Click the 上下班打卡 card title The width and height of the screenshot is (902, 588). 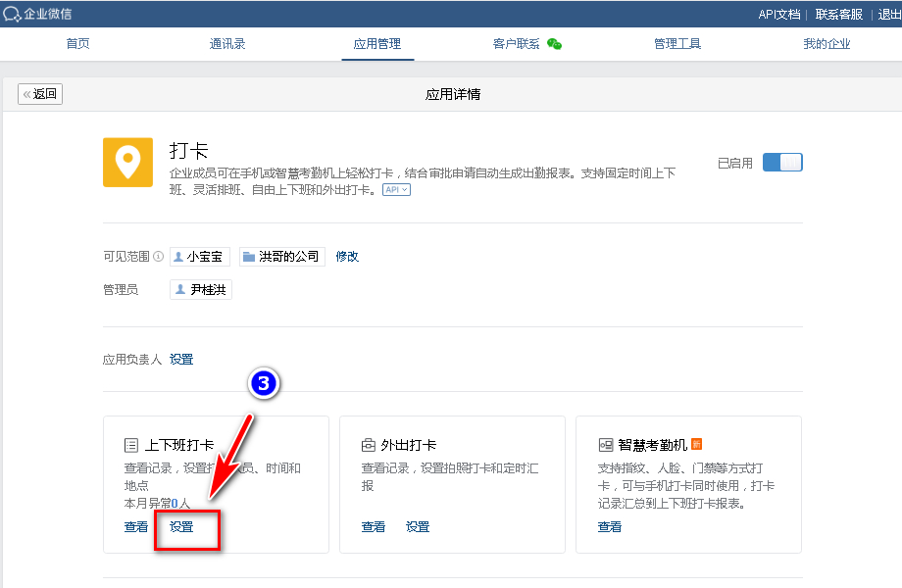point(178,445)
